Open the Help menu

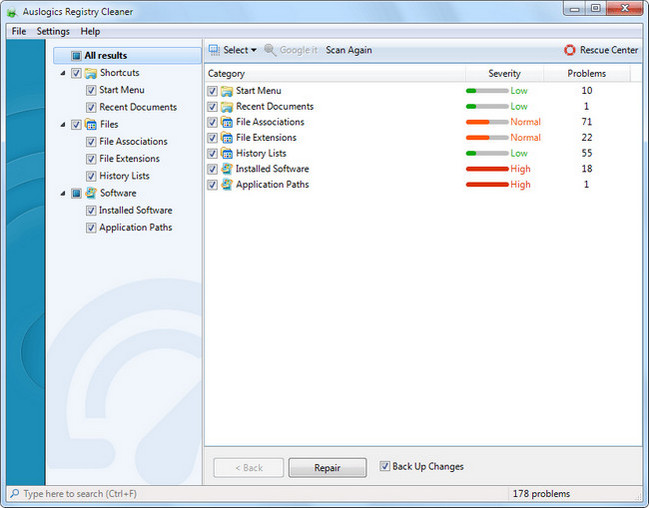[90, 31]
